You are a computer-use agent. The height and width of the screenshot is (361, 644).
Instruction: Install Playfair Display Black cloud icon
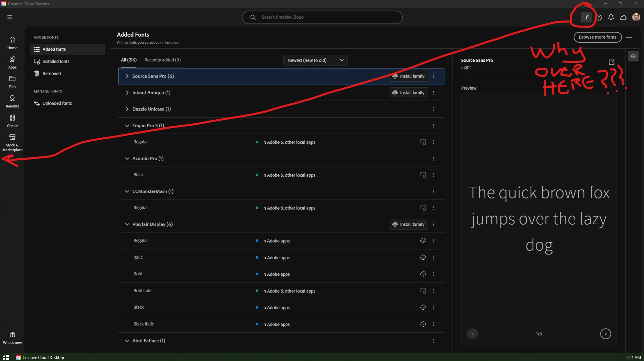tap(423, 307)
